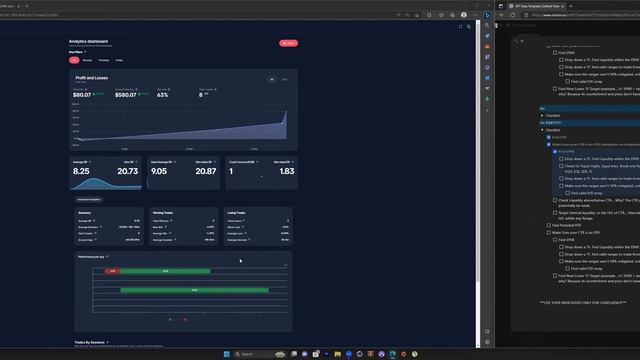This screenshot has width=640, height=360.
Task: Click the info icon beside Performance per day
Action: point(107,257)
